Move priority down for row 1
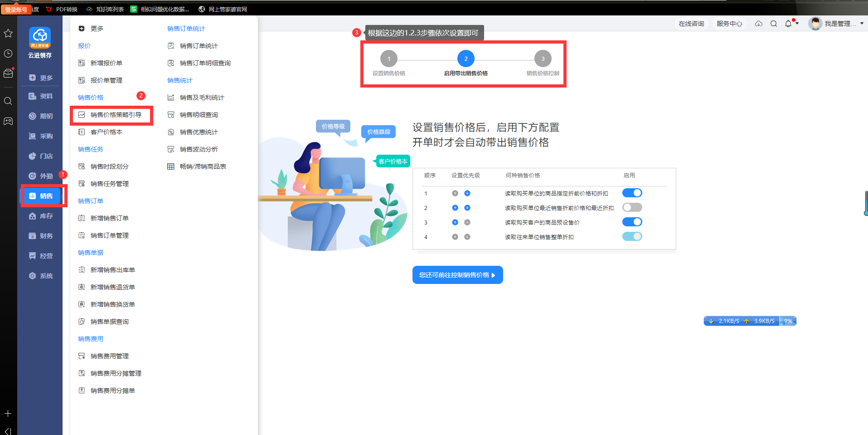The width and height of the screenshot is (868, 435). (x=467, y=193)
